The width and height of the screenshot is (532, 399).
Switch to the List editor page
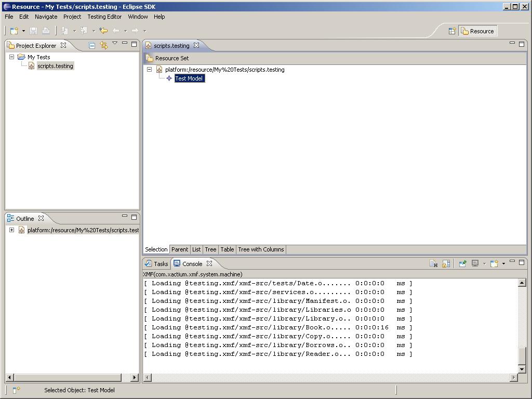196,249
